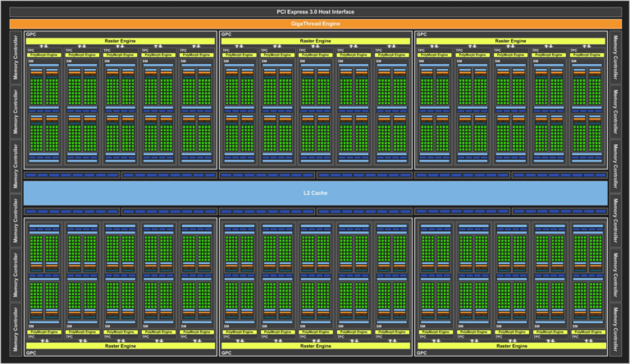Select the bottommost Memory Controller on the left edge
This screenshot has width=630, height=364.
tap(16, 328)
